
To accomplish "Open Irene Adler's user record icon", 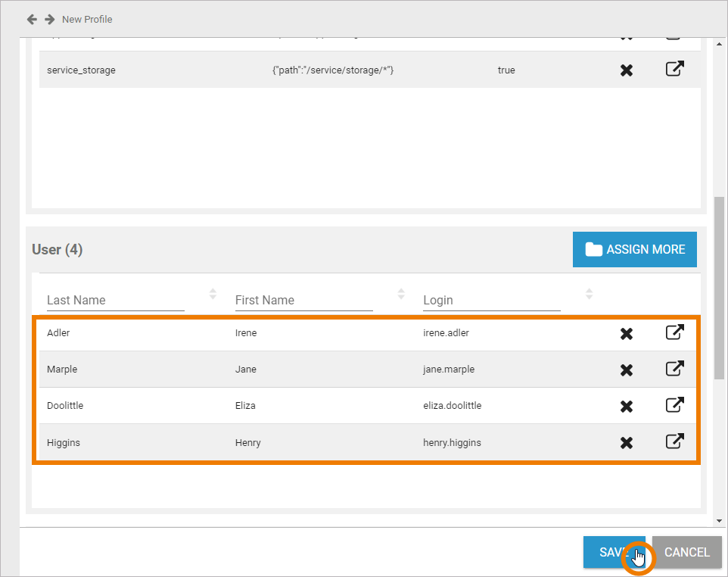I will 674,332.
